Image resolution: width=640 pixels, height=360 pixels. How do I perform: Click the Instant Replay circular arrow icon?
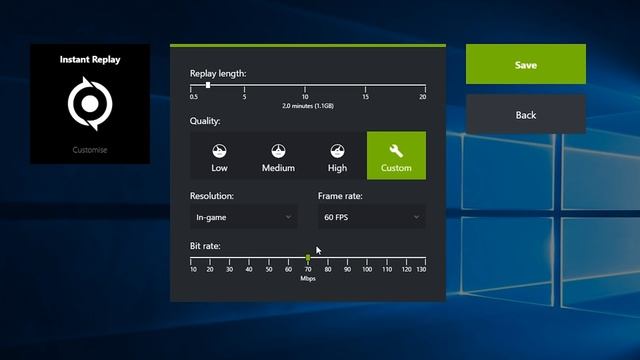coord(90,104)
